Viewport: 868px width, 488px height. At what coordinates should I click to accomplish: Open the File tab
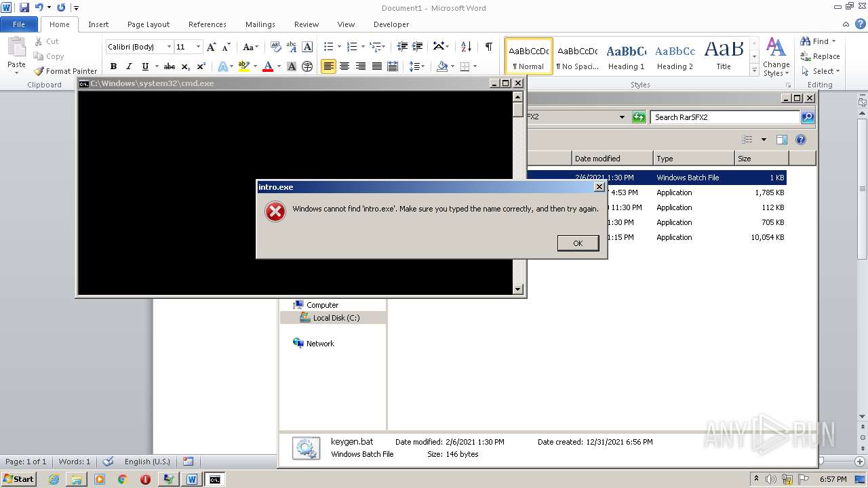[19, 24]
